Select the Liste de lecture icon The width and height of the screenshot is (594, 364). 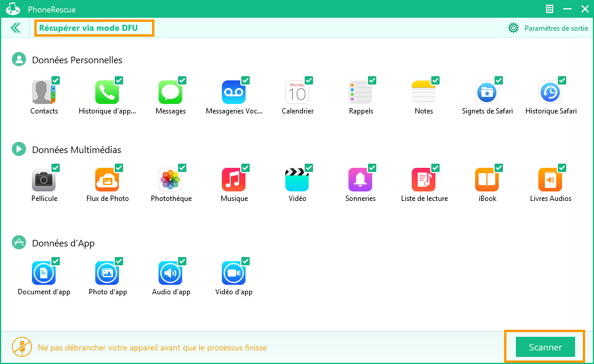pyautogui.click(x=424, y=180)
